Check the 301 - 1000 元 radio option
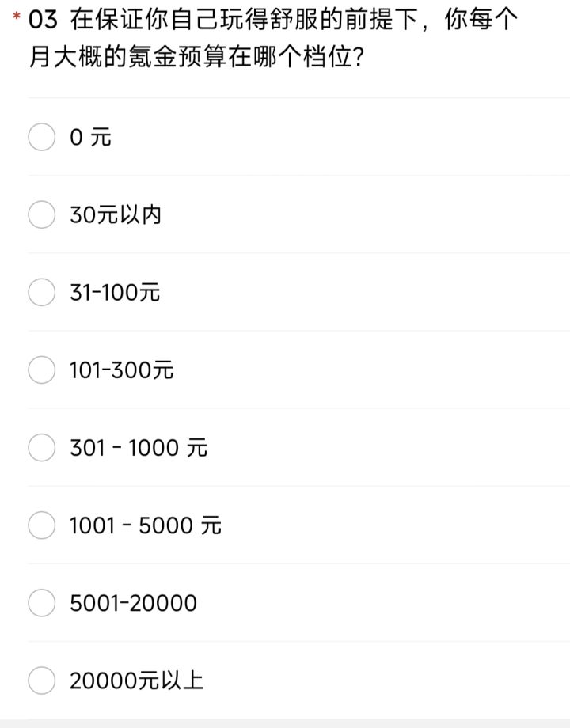 (x=41, y=447)
